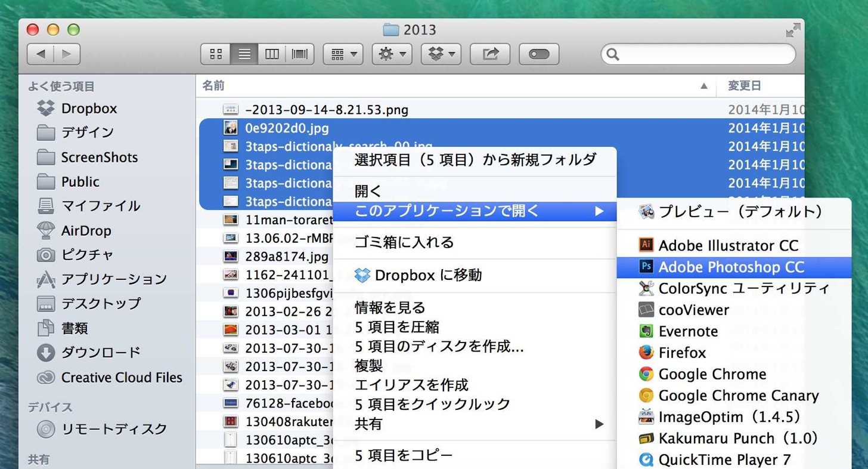The width and height of the screenshot is (868, 469).
Task: Switch to column view in toolbar
Action: [272, 54]
